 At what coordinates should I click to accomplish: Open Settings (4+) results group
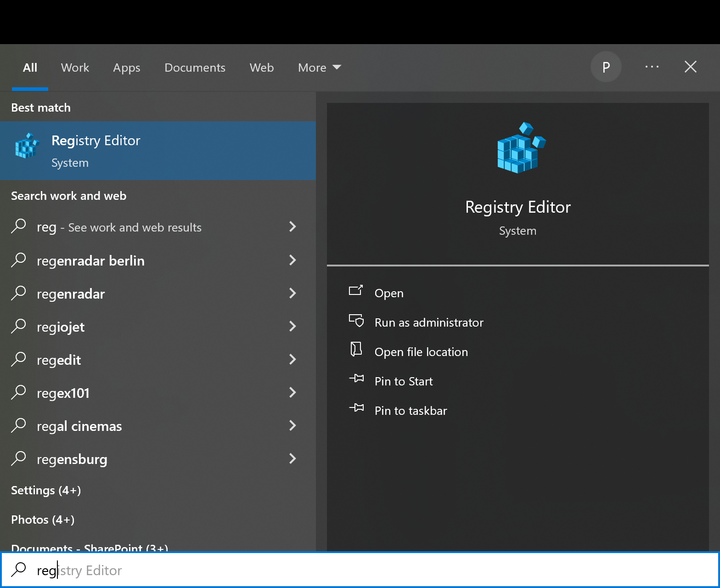(46, 490)
